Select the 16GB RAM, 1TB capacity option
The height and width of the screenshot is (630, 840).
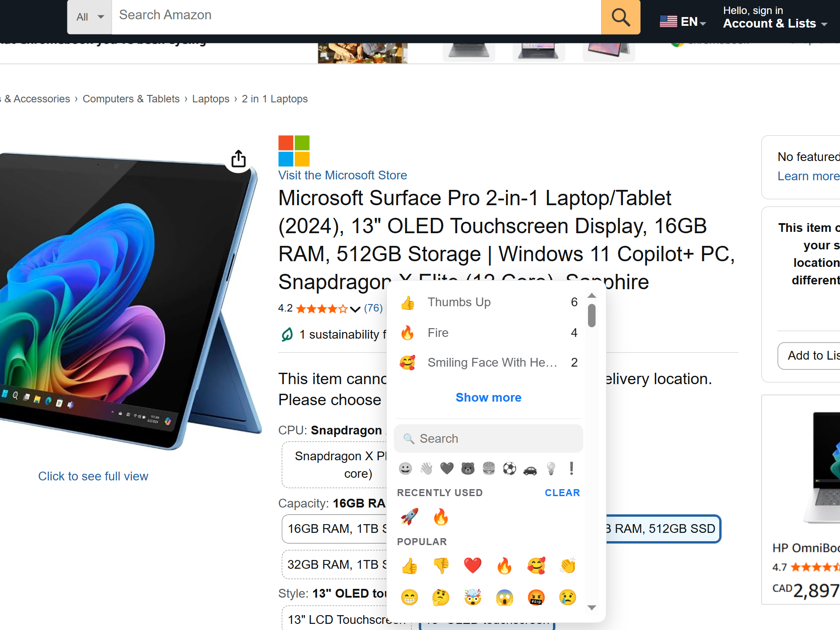335,529
